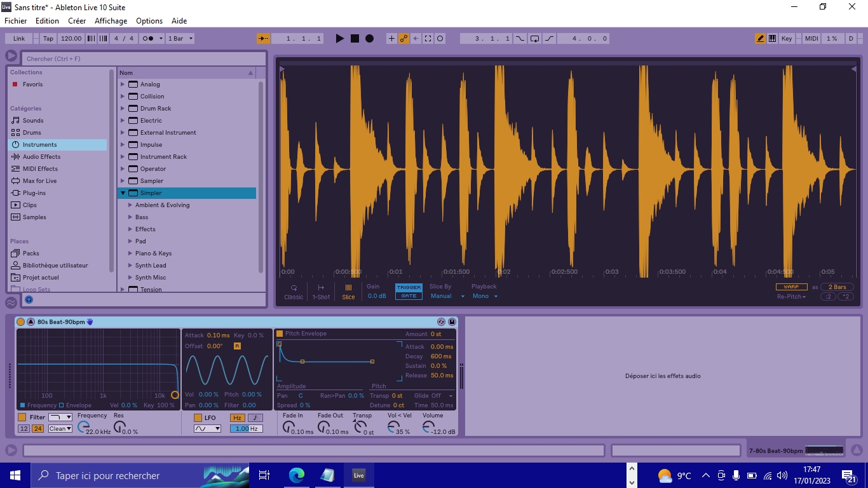Open the MIDI map mode
Screen dimensions: 868x488
[x=811, y=39]
